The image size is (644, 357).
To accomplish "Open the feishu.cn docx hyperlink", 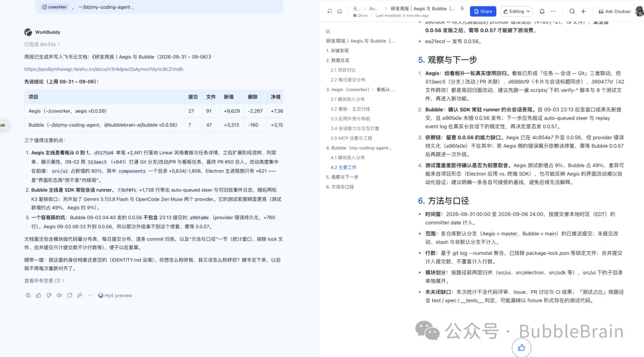I will pyautogui.click(x=104, y=69).
